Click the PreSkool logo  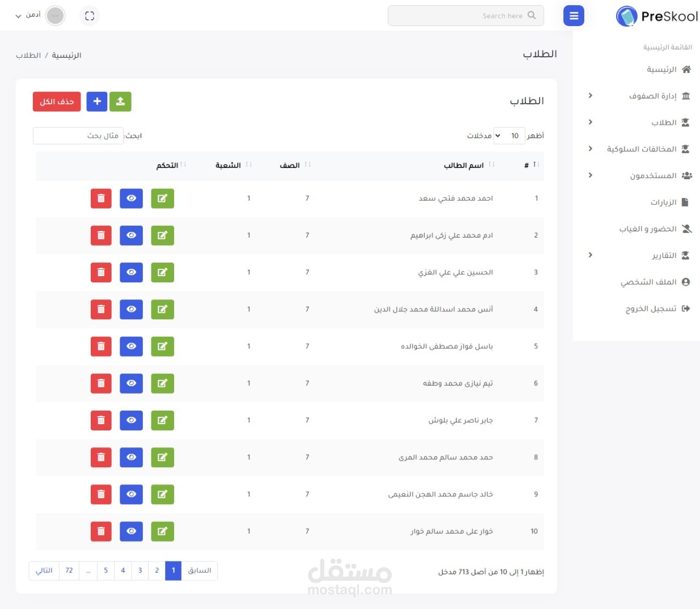657,16
